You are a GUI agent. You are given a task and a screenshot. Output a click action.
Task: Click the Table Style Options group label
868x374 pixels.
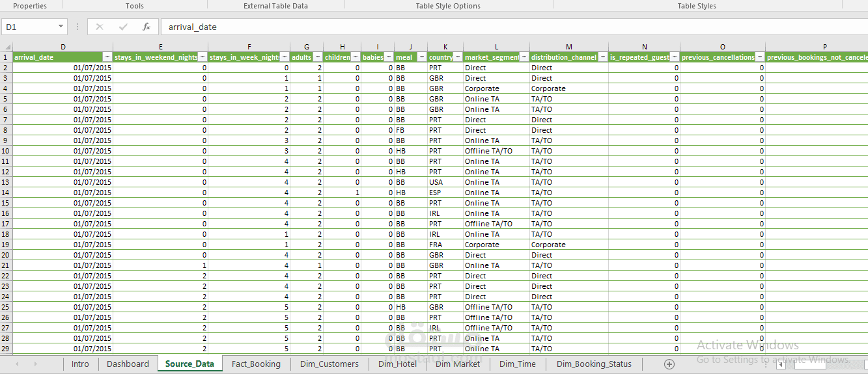coord(448,6)
